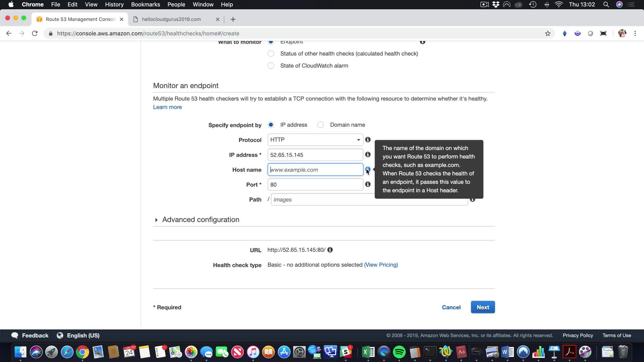644x362 pixels.
Task: Click into the Host name input field
Action: tap(315, 170)
